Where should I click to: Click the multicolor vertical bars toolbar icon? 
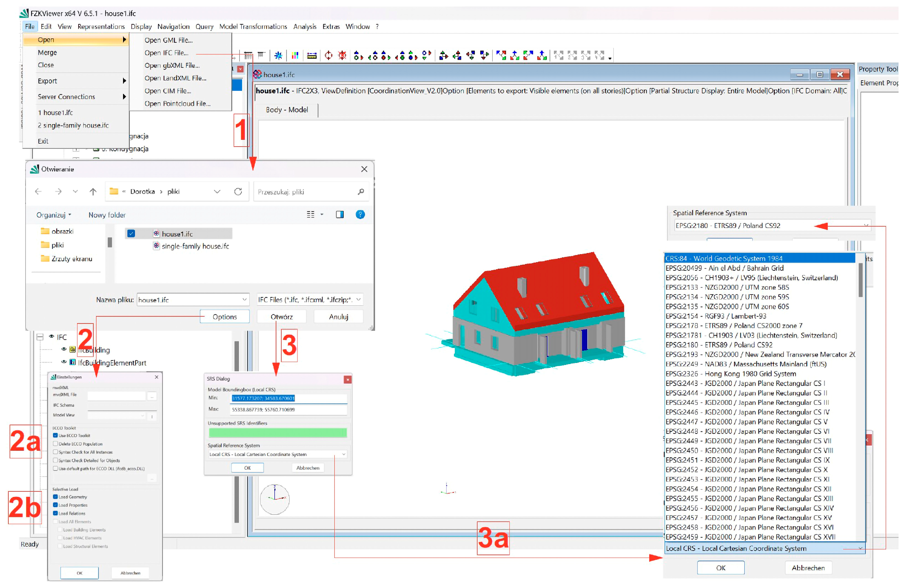(x=294, y=56)
